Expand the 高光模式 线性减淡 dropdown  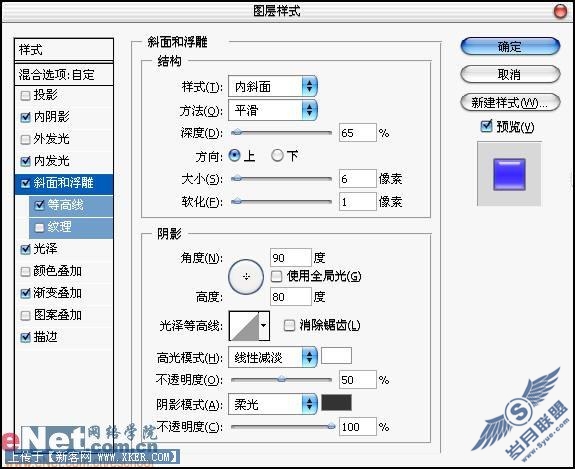point(272,357)
